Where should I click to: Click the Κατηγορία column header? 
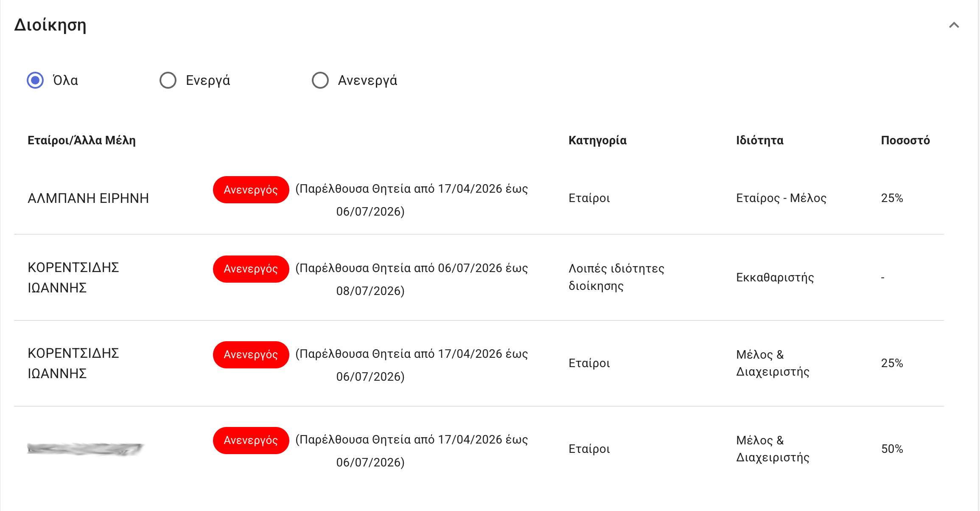coord(597,140)
